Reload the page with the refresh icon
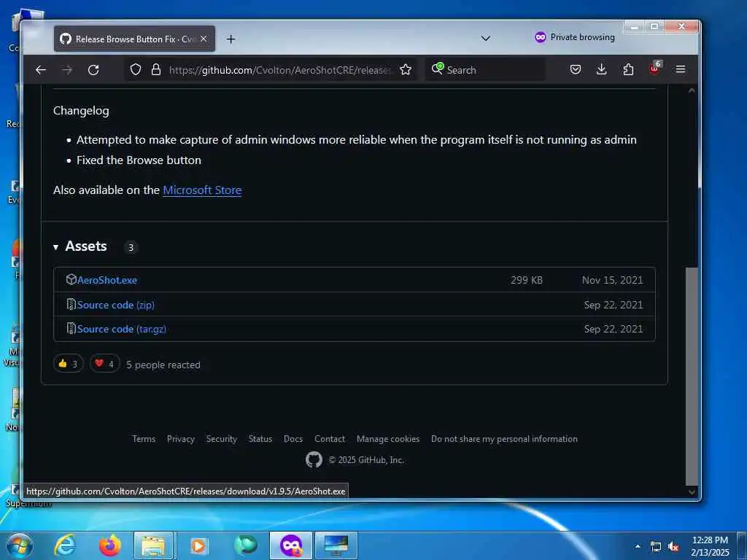Image resolution: width=747 pixels, height=560 pixels. coord(93,70)
